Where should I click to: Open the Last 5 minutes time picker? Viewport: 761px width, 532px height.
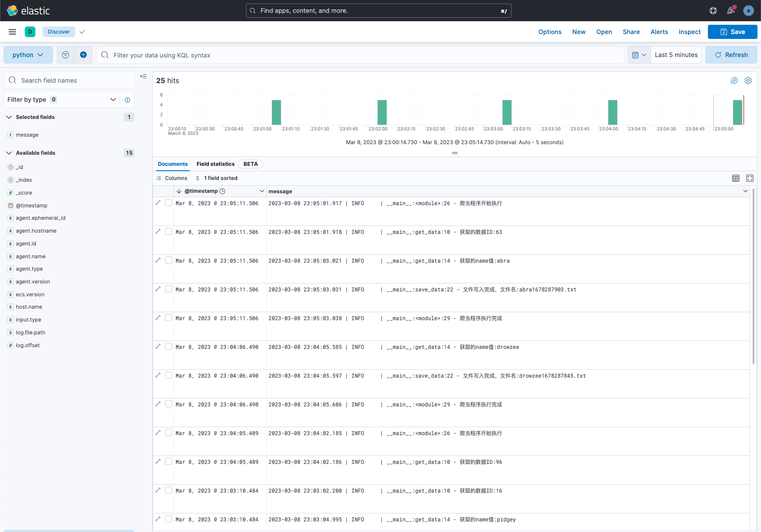point(676,55)
